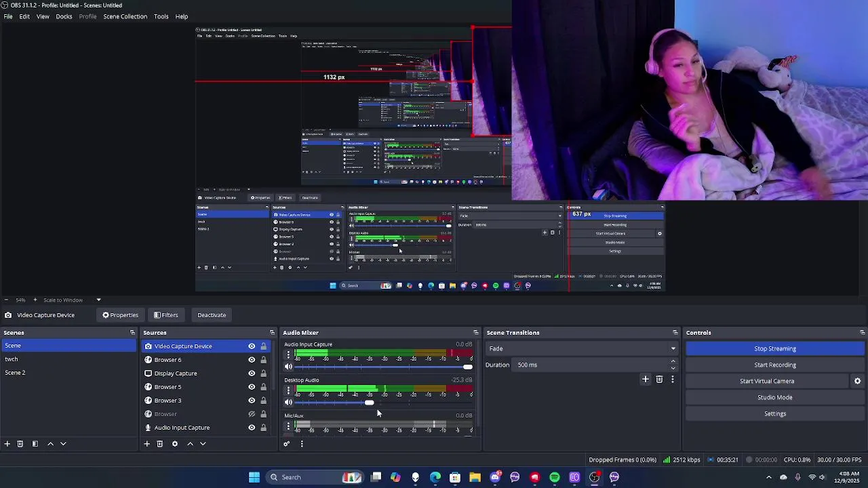Click the Deactivate button
This screenshot has width=868, height=488.
212,315
